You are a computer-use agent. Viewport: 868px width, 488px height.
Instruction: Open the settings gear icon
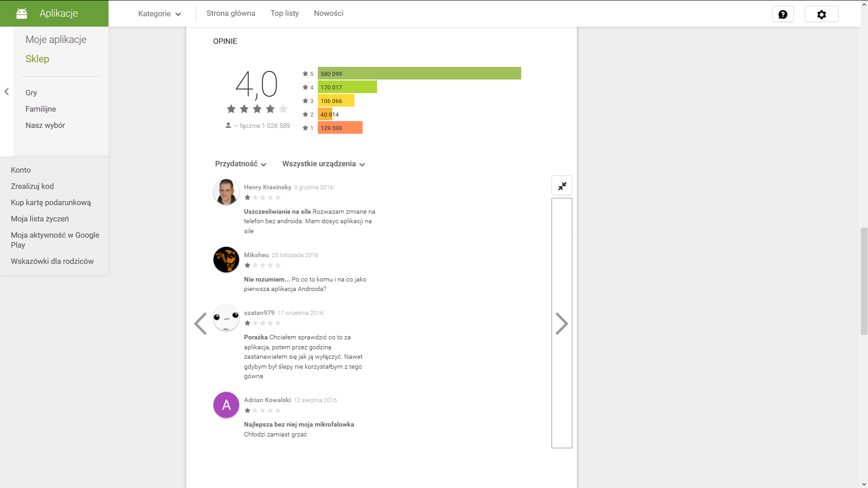(821, 14)
